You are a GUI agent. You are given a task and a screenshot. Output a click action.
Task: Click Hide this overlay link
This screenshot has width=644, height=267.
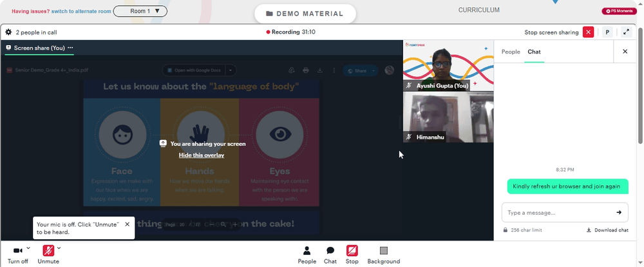click(201, 155)
